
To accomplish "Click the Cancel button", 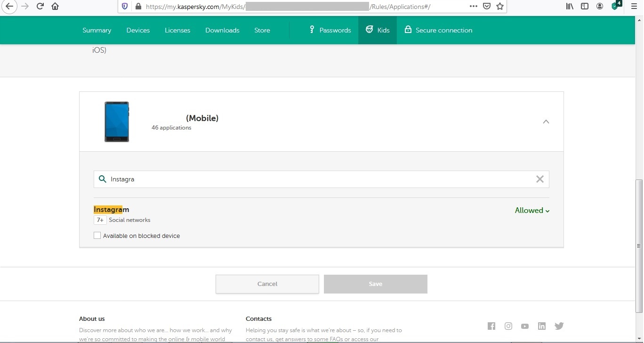I will click(267, 284).
